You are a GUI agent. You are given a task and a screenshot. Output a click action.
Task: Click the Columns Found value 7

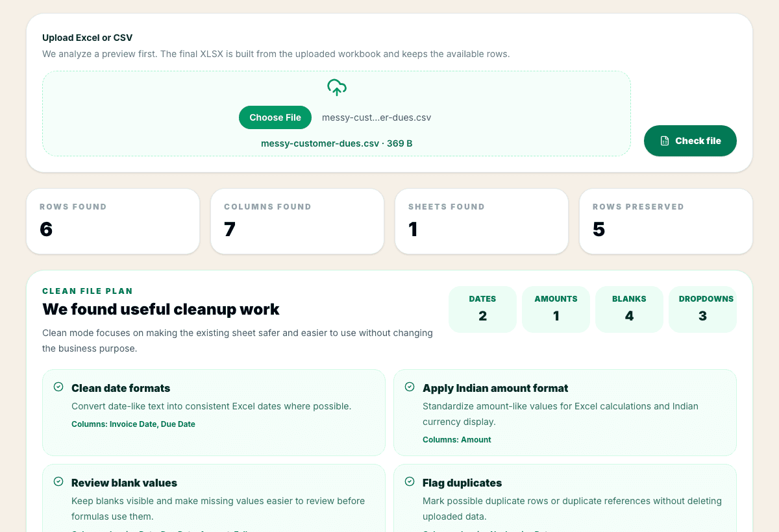point(230,229)
